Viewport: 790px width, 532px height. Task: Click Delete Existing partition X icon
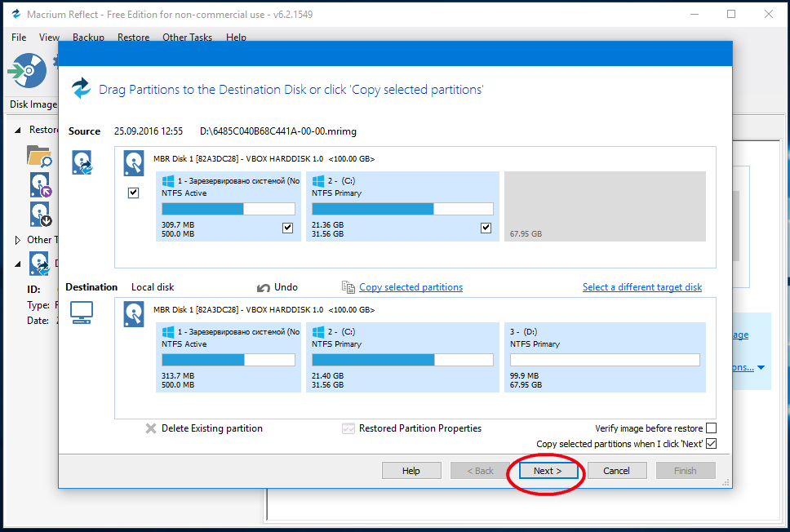pos(151,428)
